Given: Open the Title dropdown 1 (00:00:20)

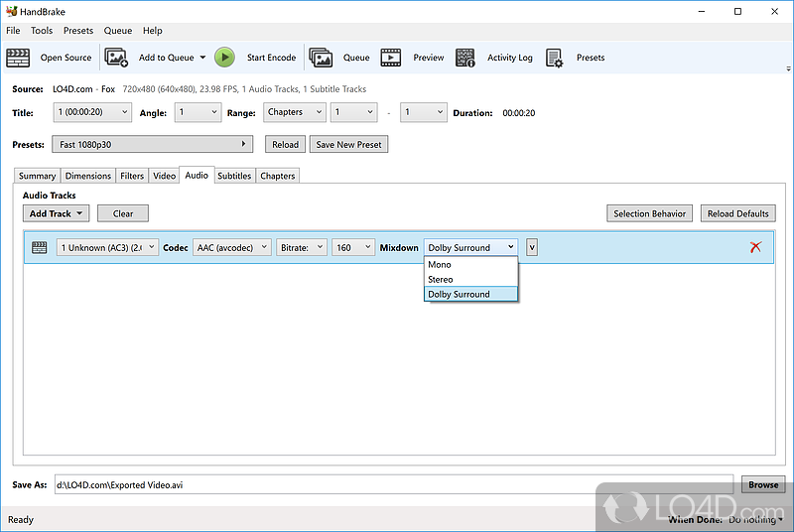Looking at the screenshot, I should 92,112.
